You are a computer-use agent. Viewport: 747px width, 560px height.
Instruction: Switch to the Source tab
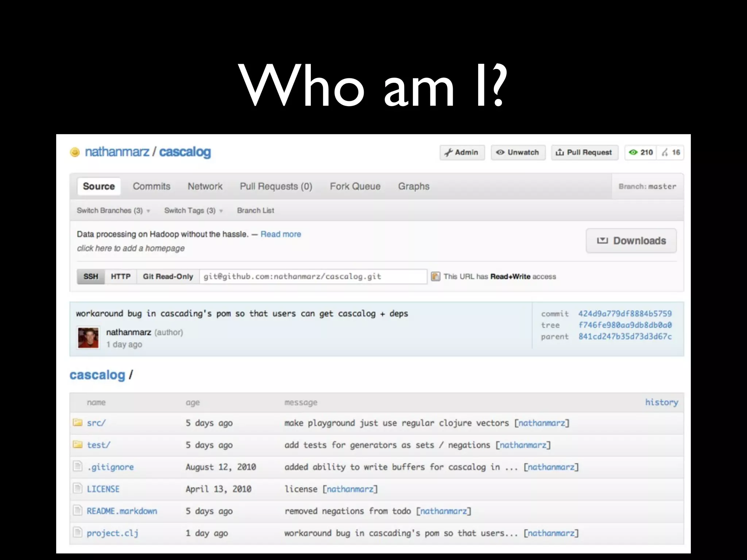99,186
